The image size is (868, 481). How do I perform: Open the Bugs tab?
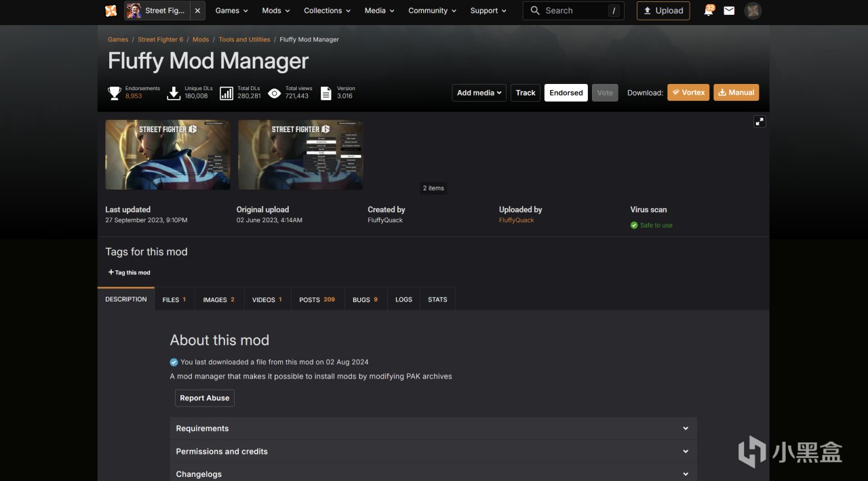tap(366, 299)
